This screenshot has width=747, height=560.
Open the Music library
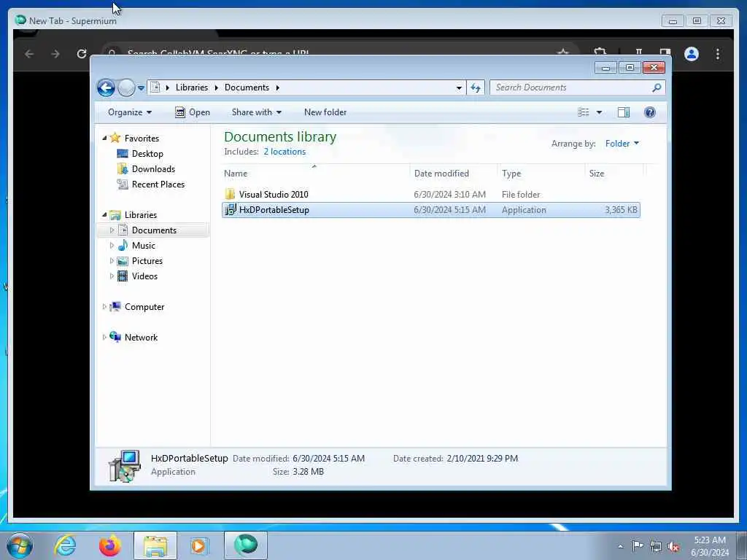(x=144, y=246)
